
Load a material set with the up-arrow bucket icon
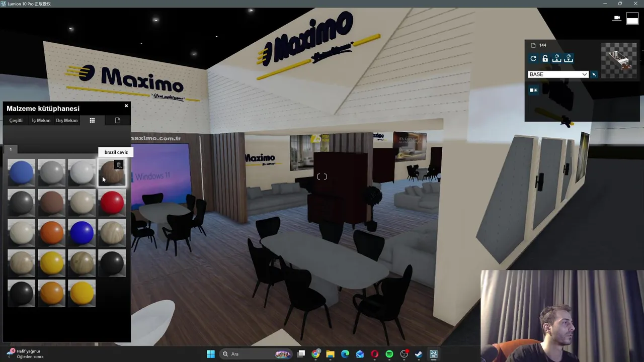[556, 59]
